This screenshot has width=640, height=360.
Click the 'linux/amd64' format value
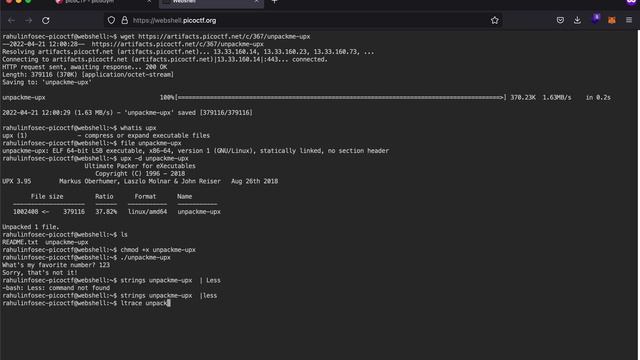[x=147, y=212]
